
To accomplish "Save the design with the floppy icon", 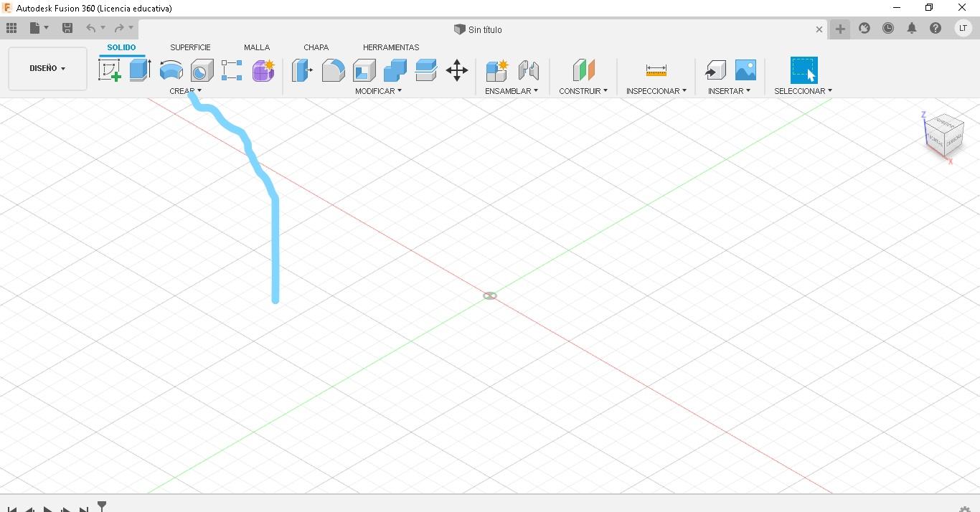I will point(67,28).
